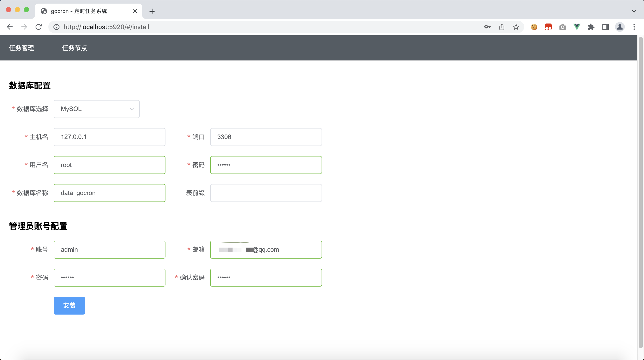This screenshot has height=360, width=644.
Task: Click the administrator 密码 field
Action: (x=110, y=278)
